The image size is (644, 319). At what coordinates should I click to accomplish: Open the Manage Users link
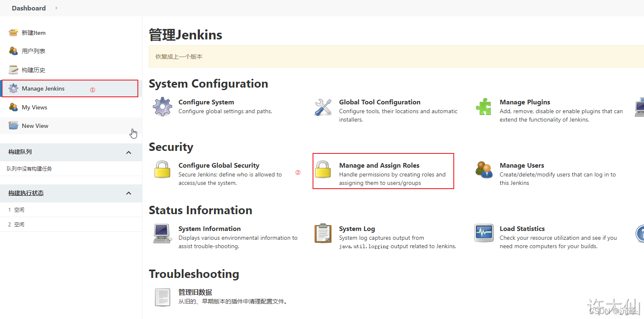click(x=522, y=165)
